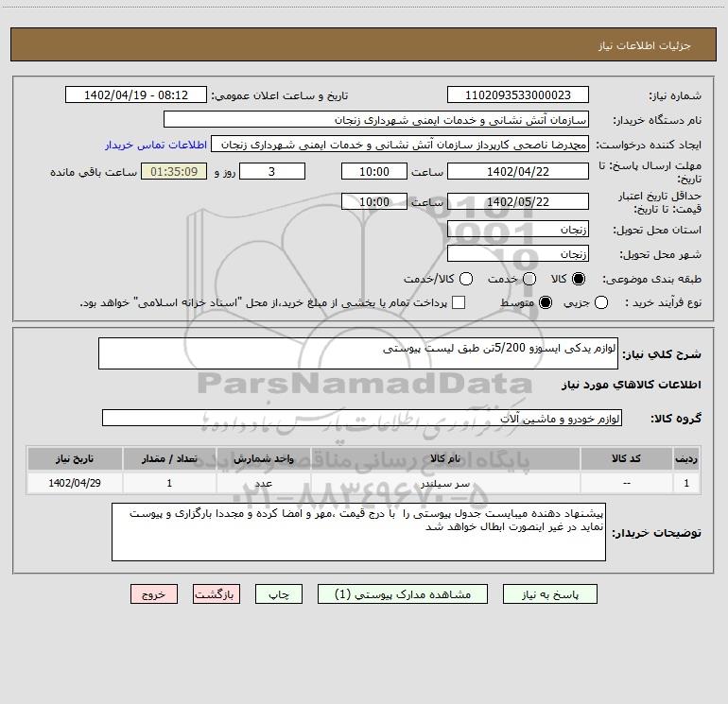Screen dimensions: 728x704
Task: Click the پاسخ به نیاز button
Action: (x=549, y=594)
